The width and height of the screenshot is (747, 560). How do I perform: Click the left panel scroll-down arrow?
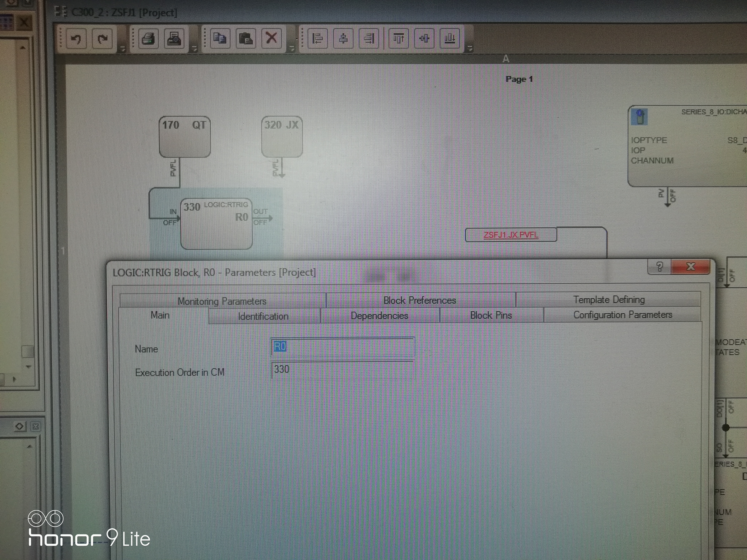point(28,367)
